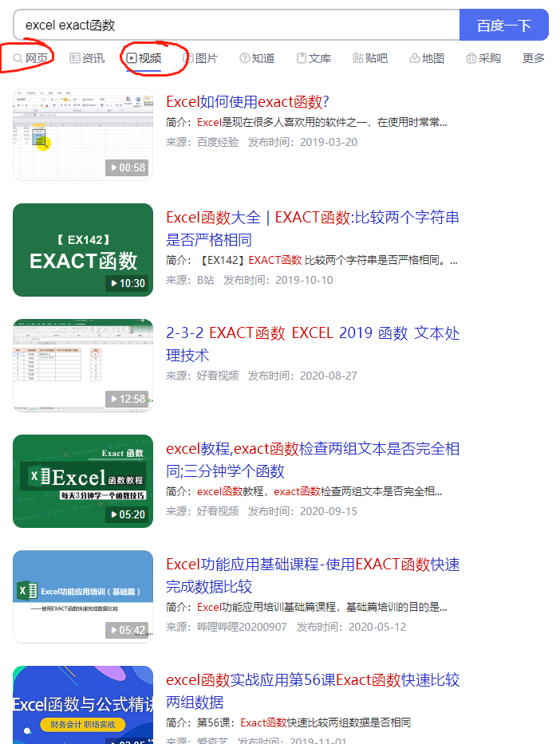
Task: Click date text 发布时间: 2020-08-27
Action: [x=302, y=376]
